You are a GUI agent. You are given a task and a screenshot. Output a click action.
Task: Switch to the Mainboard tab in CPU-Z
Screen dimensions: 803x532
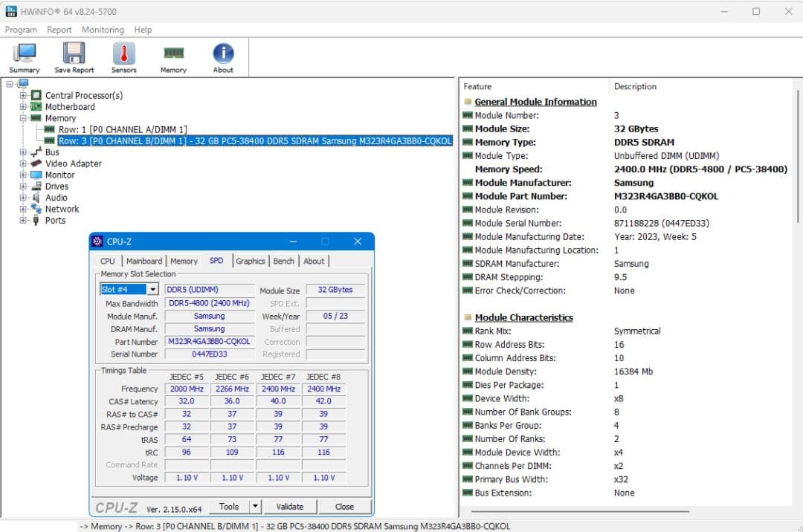(143, 261)
